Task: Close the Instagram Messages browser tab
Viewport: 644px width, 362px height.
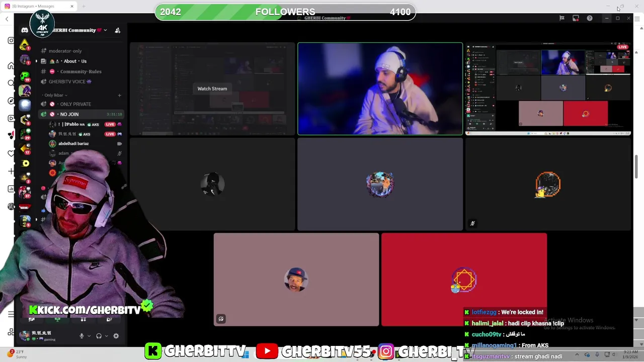Action: click(x=72, y=6)
